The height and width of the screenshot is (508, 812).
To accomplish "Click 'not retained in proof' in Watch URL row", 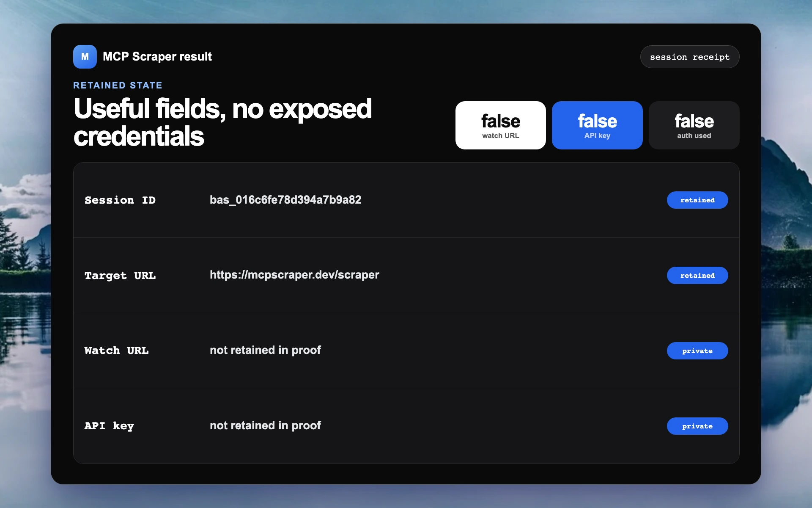I will tap(265, 350).
